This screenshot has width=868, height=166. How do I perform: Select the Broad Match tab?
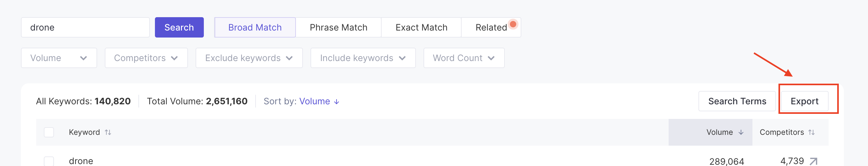pyautogui.click(x=255, y=27)
